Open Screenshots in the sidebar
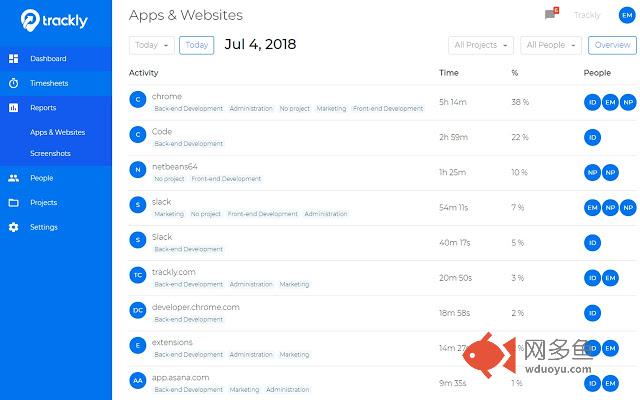Image resolution: width=640 pixels, height=400 pixels. [50, 153]
